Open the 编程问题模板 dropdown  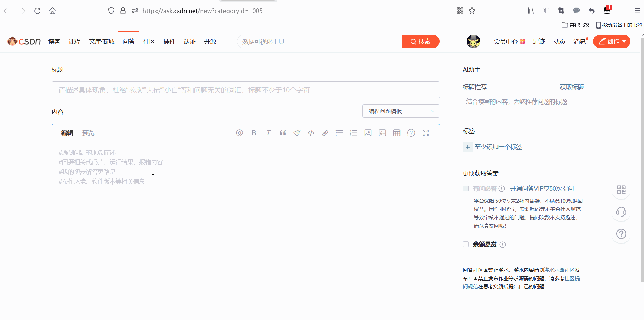tap(401, 111)
